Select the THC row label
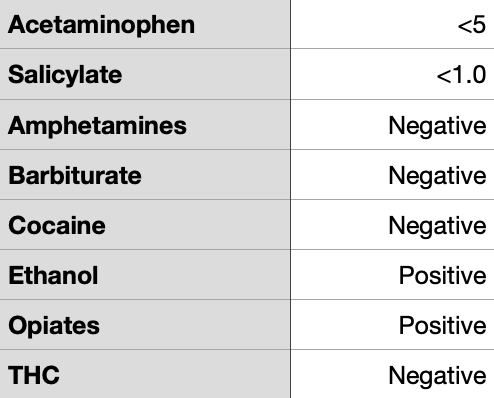 34,375
